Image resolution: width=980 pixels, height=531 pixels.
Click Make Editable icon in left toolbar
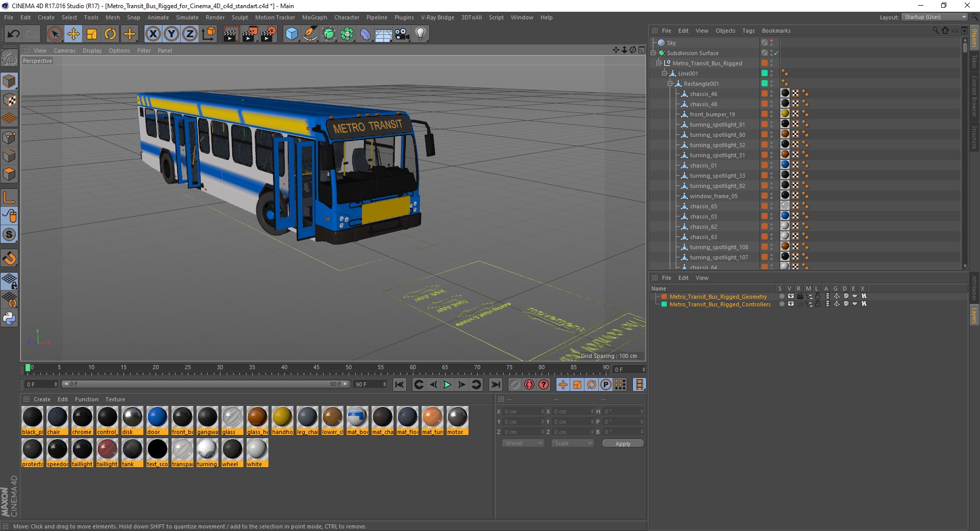(x=9, y=58)
